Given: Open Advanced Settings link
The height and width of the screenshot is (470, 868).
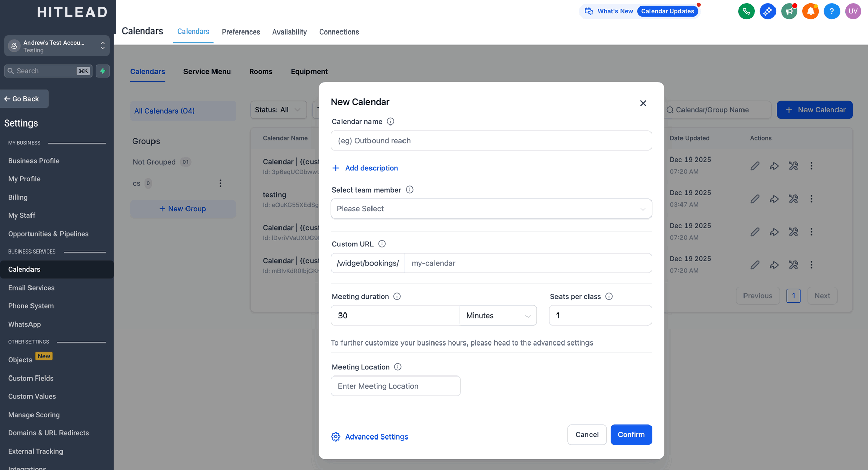Looking at the screenshot, I should pyautogui.click(x=377, y=437).
